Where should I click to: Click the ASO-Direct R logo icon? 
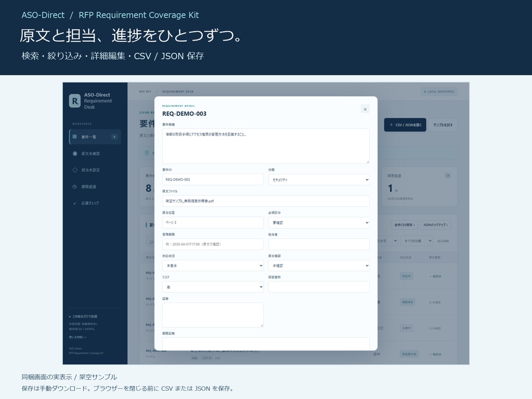75,101
